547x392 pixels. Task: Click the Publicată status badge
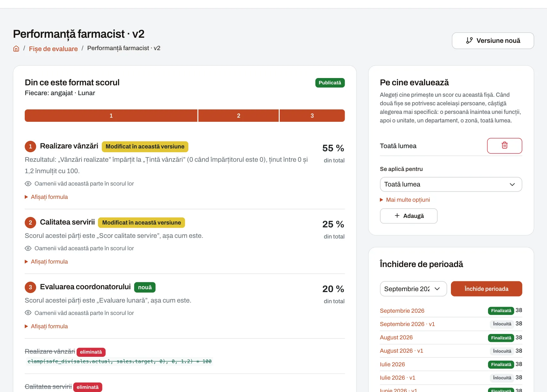(x=330, y=83)
